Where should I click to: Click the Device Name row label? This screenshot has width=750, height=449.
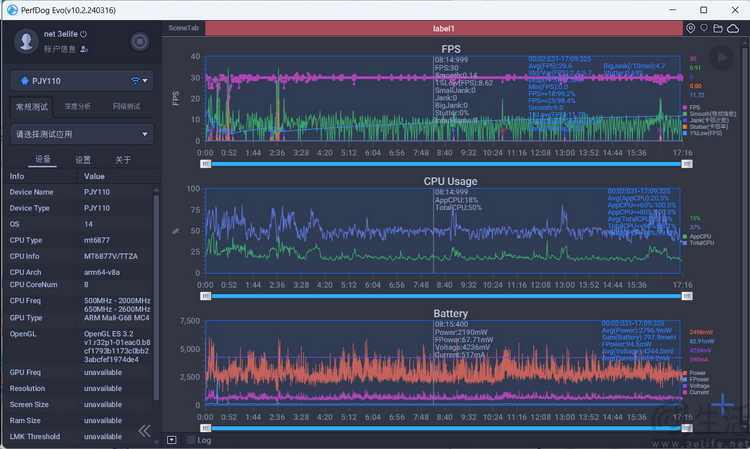point(32,192)
